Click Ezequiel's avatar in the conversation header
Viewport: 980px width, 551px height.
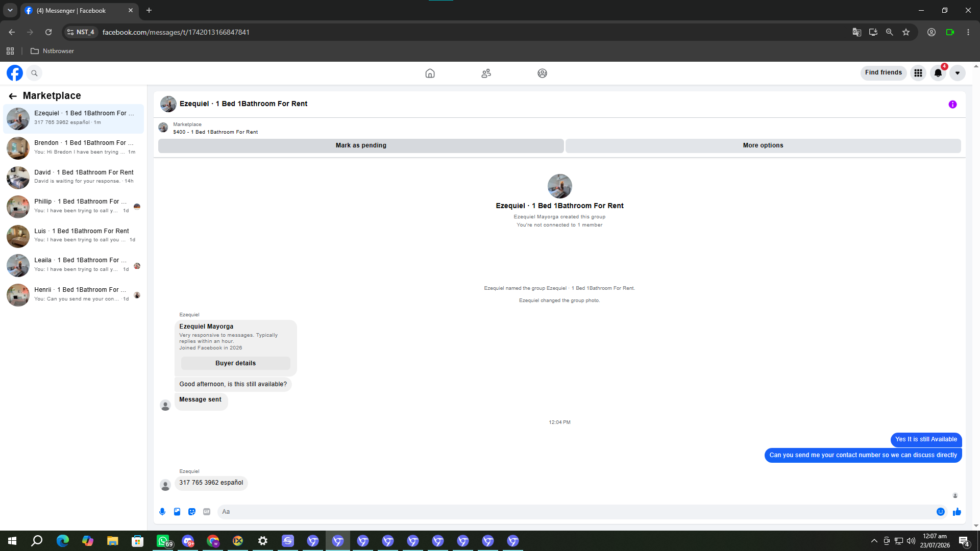tap(168, 104)
